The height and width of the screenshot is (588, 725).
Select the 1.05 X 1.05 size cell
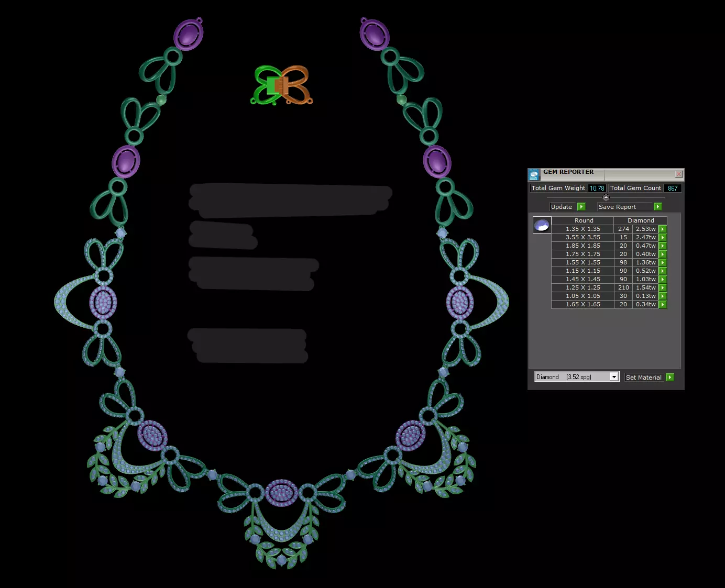point(583,296)
